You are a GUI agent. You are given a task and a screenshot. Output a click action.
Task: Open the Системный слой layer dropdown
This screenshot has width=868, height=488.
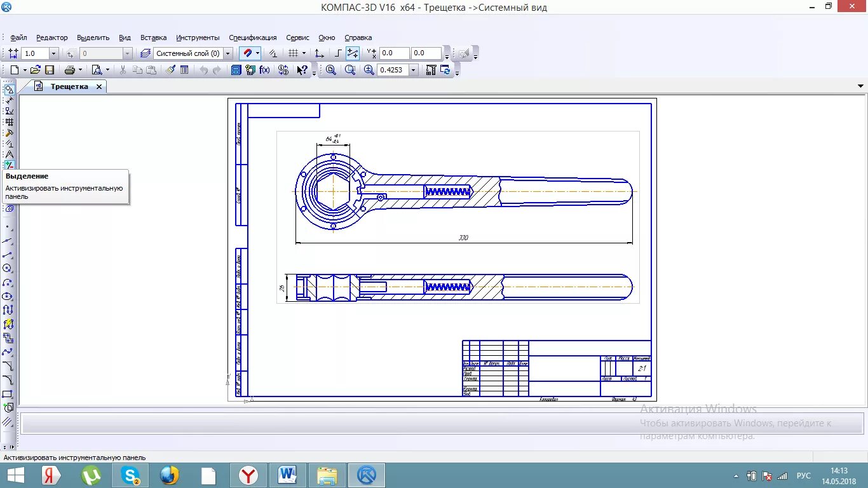228,53
